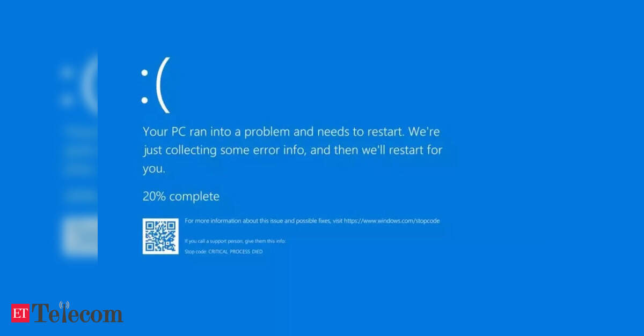Click the line 'Your PC ran into a problem'

tap(291, 132)
